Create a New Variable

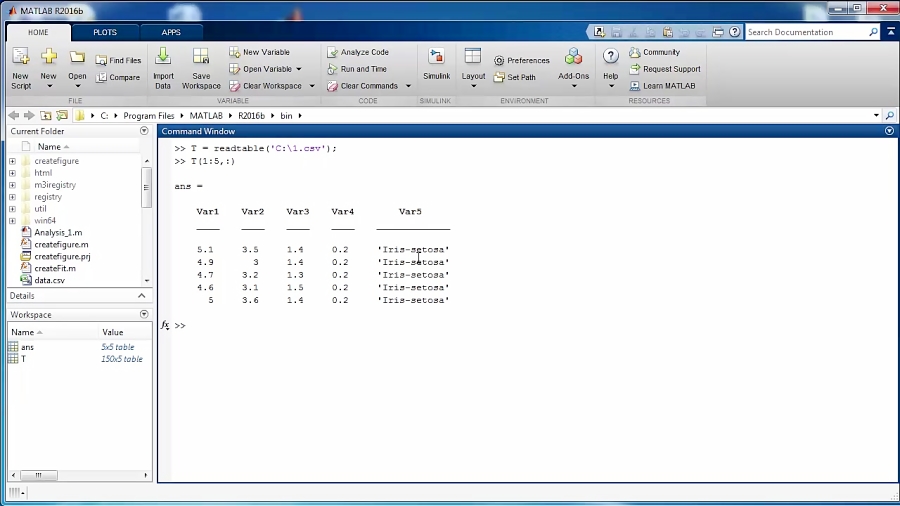(x=259, y=52)
